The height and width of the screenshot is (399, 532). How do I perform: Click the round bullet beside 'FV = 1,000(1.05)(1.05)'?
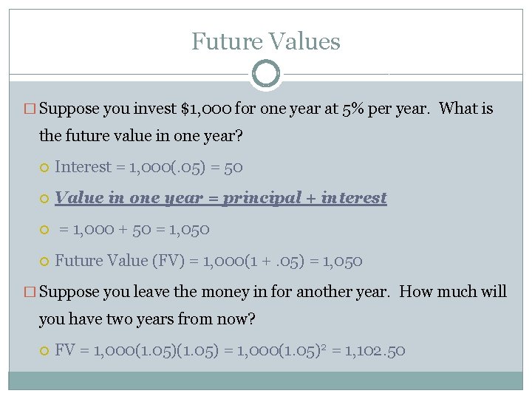(45, 351)
